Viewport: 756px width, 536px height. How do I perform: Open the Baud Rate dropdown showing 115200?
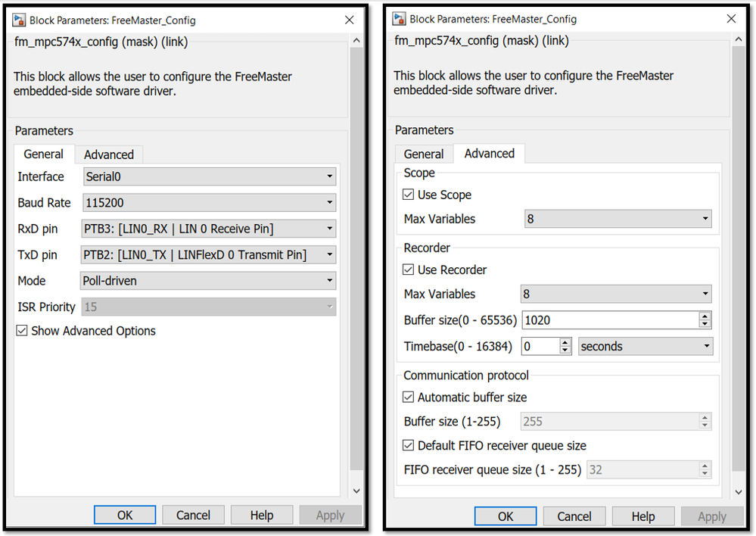(210, 203)
